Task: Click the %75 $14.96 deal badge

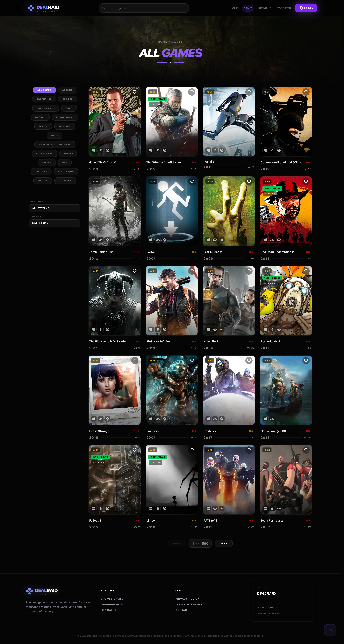Action: pos(272,188)
